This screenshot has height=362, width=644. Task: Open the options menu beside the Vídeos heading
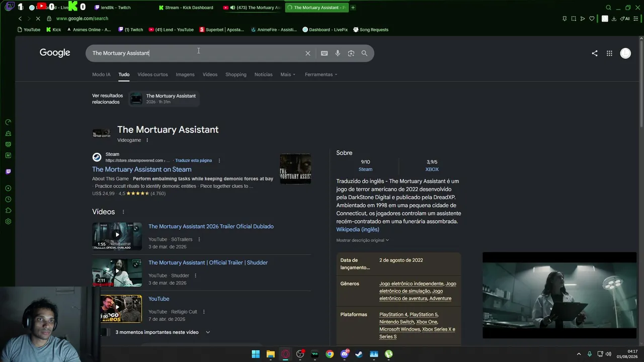pos(123,212)
